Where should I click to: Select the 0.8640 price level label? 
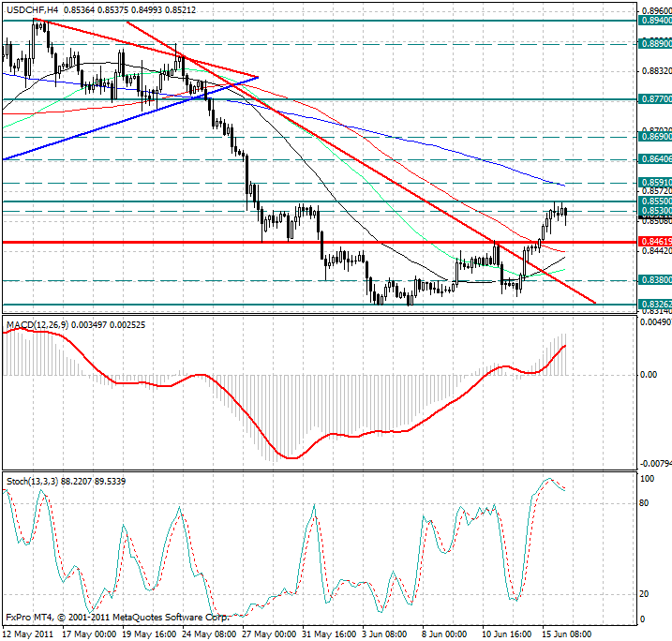click(x=655, y=159)
